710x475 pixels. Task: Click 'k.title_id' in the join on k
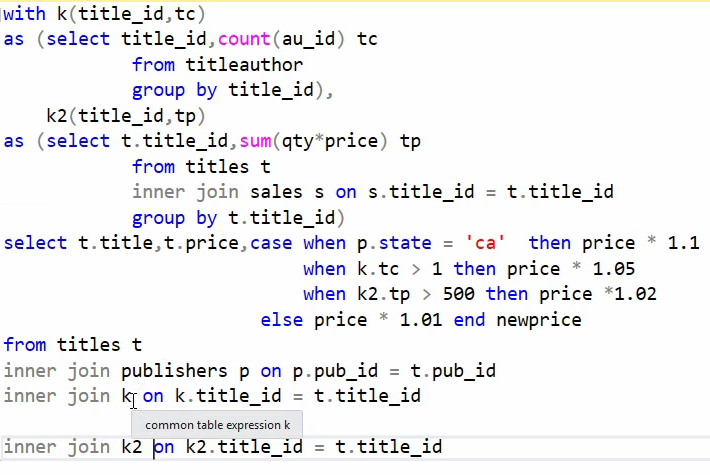coord(228,396)
